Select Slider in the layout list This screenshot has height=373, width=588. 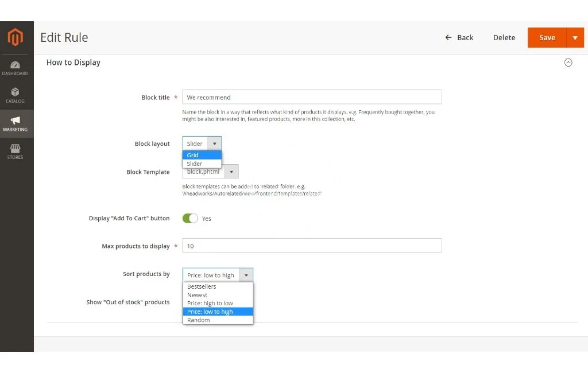(202, 164)
